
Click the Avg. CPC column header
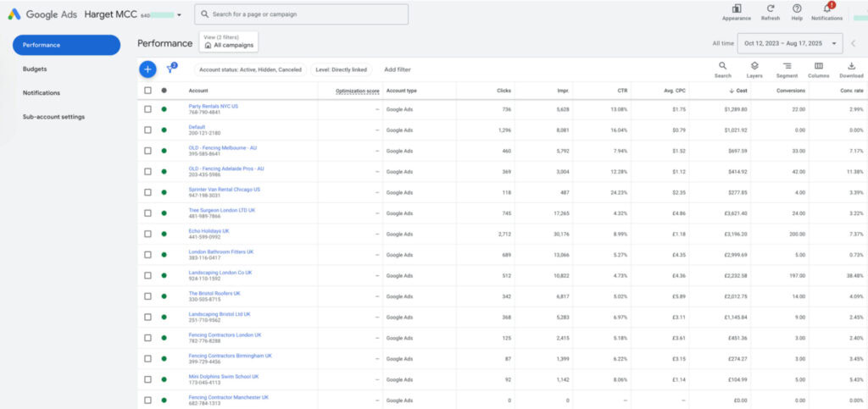[675, 91]
